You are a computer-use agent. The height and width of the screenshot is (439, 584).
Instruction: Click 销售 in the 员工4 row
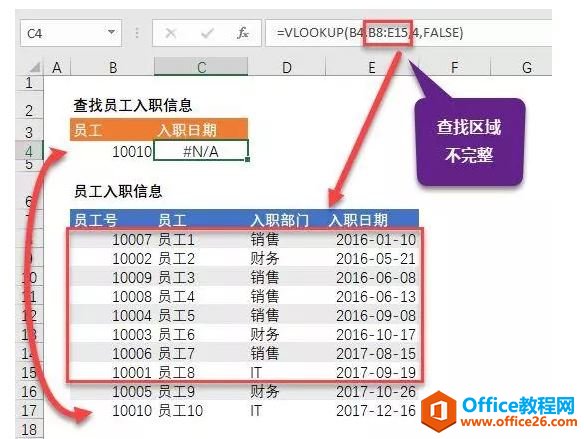pyautogui.click(x=264, y=296)
